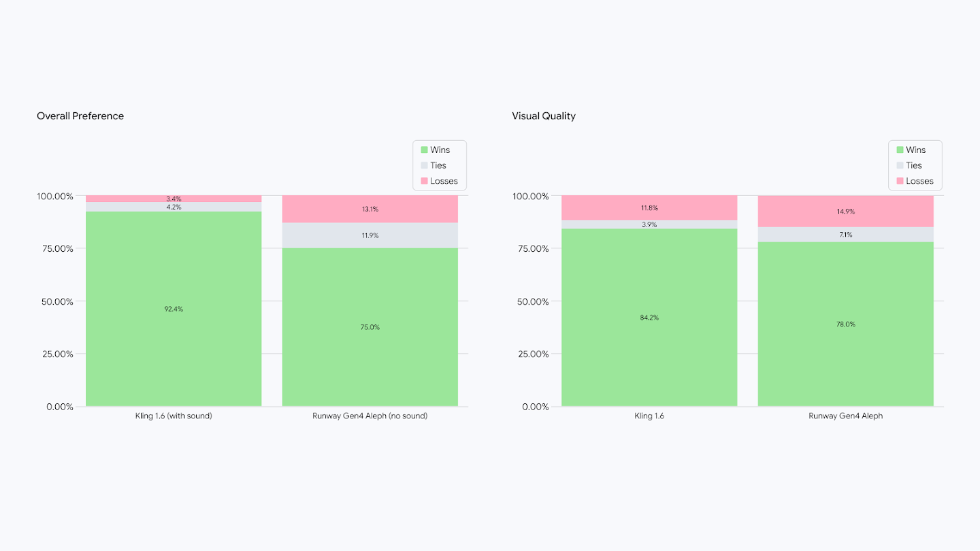Image resolution: width=980 pixels, height=551 pixels.
Task: Select the 84.2% wins bar segment
Action: pyautogui.click(x=649, y=318)
